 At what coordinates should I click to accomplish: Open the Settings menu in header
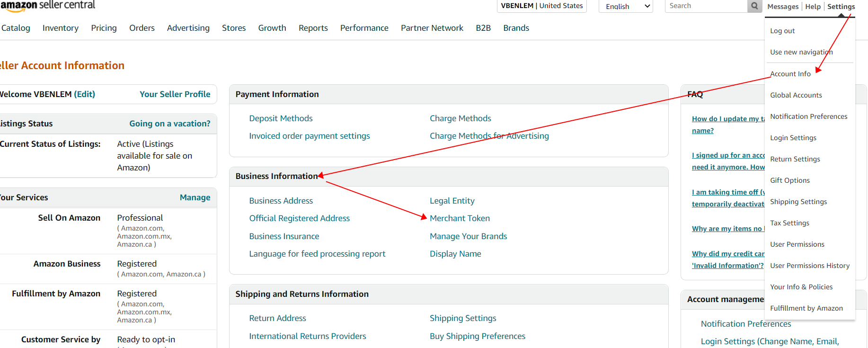click(x=841, y=7)
